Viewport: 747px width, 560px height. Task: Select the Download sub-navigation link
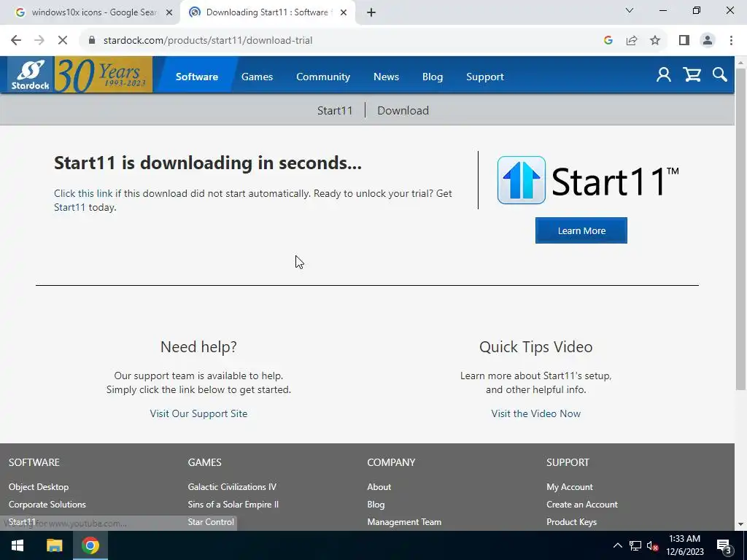coord(403,111)
